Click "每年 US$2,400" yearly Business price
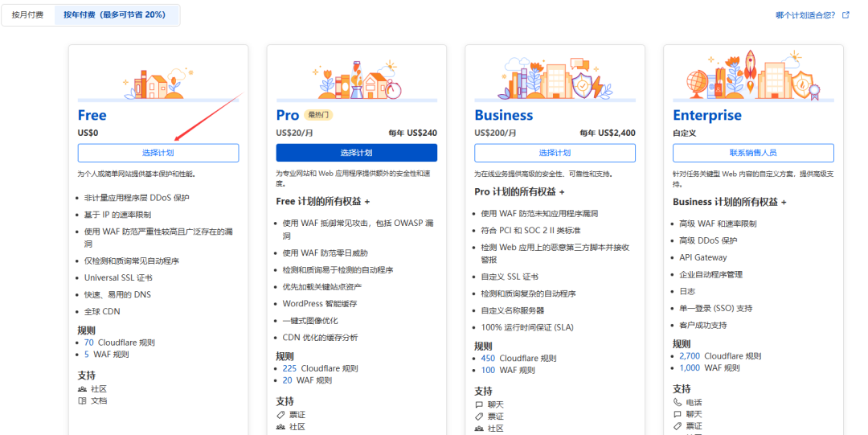 point(608,133)
